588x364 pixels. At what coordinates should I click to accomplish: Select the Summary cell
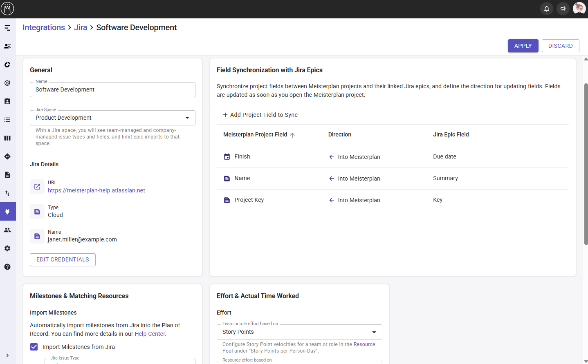pyautogui.click(x=445, y=178)
